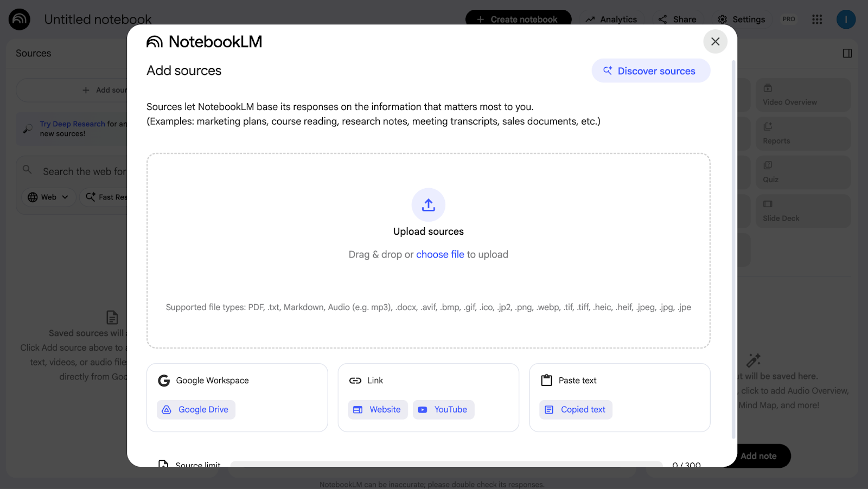The height and width of the screenshot is (489, 868).
Task: Expand the Web source type dropdown
Action: (48, 197)
